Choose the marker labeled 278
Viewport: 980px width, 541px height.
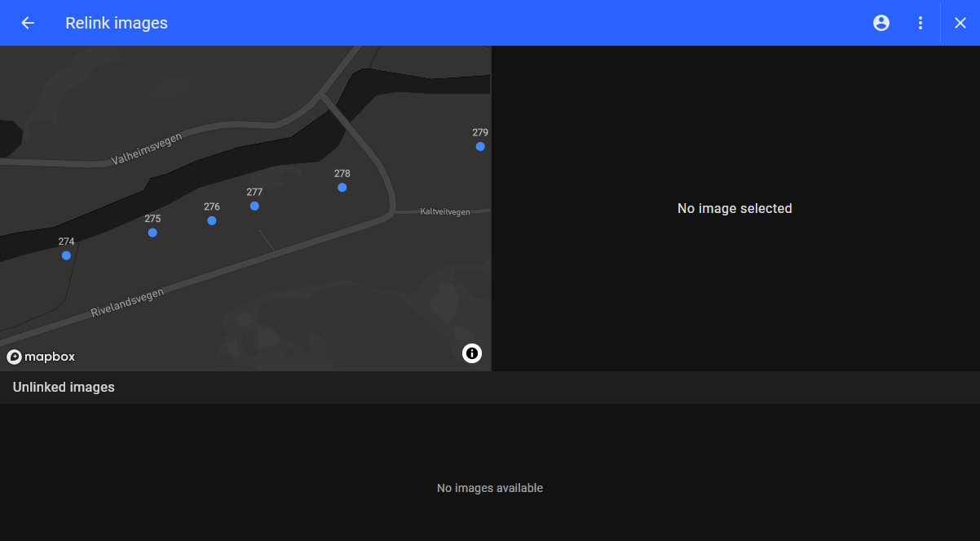click(342, 188)
